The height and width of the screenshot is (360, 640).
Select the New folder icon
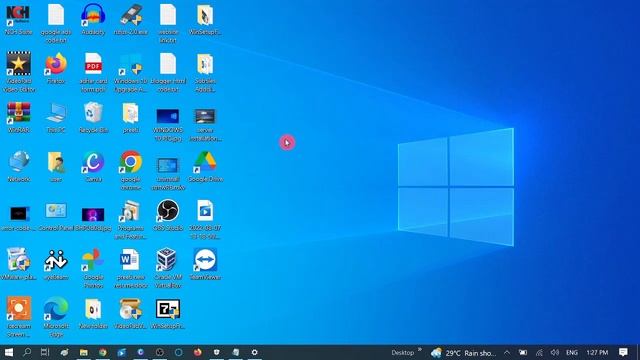pyautogui.click(x=93, y=313)
